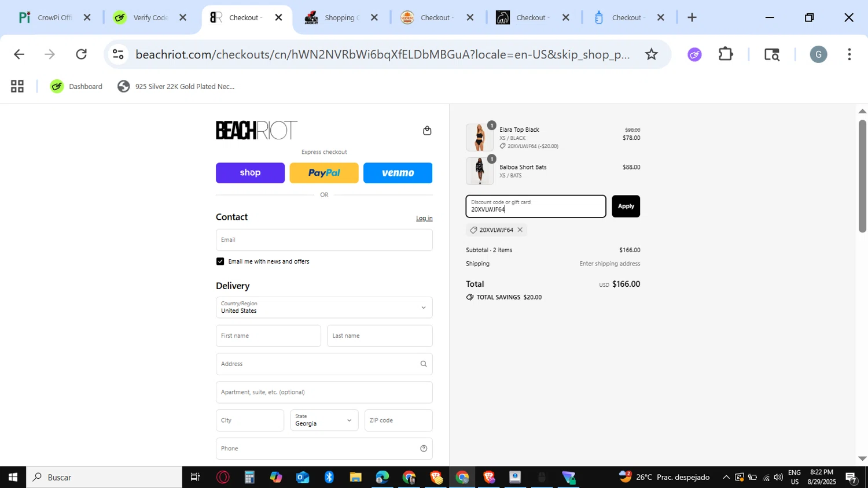The width and height of the screenshot is (868, 488).
Task: Click the phone help question-mark icon
Action: tap(424, 449)
